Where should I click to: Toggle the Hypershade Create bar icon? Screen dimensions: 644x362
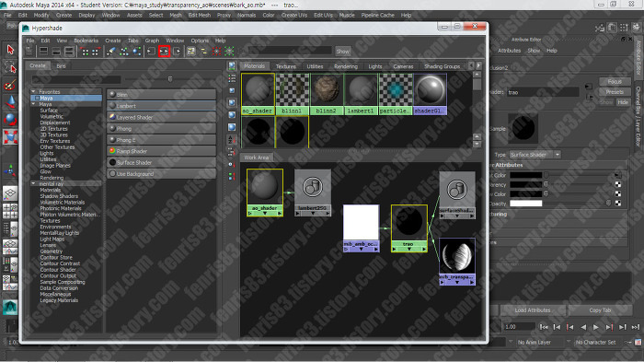point(29,52)
